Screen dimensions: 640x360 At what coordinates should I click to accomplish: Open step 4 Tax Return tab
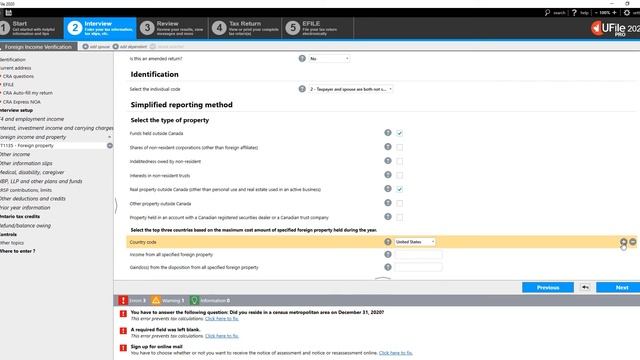coord(245,28)
